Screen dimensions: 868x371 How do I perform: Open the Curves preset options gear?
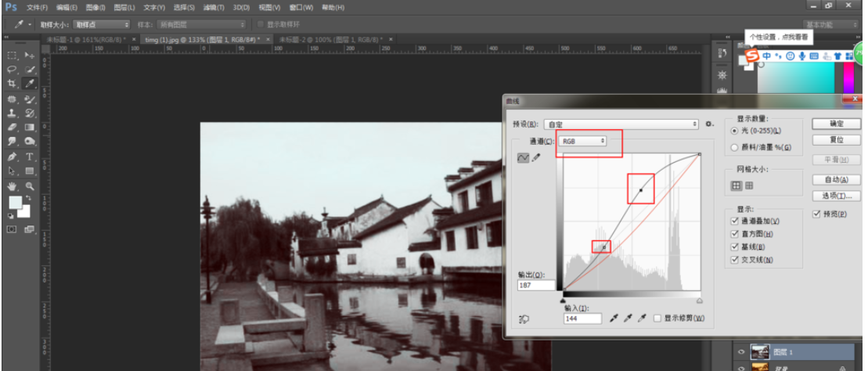(710, 124)
